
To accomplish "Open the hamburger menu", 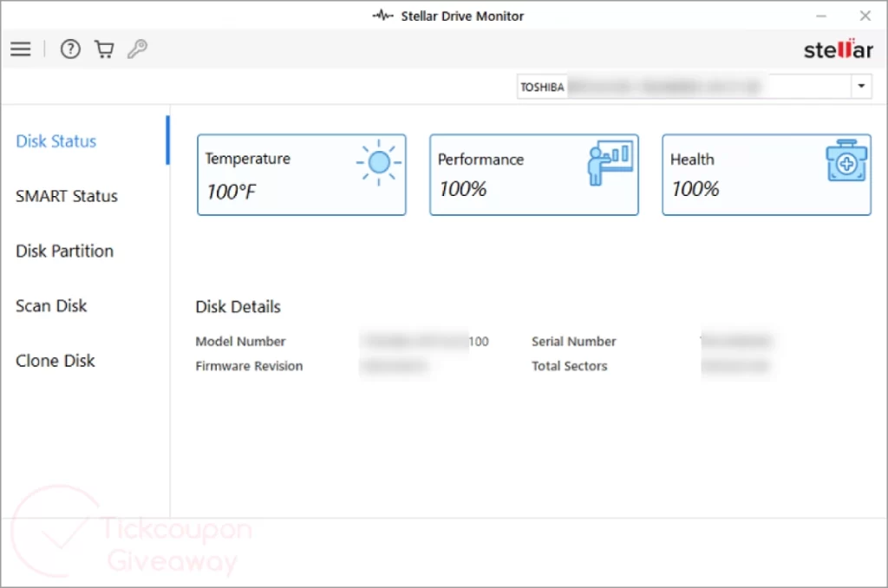I will pyautogui.click(x=20, y=49).
